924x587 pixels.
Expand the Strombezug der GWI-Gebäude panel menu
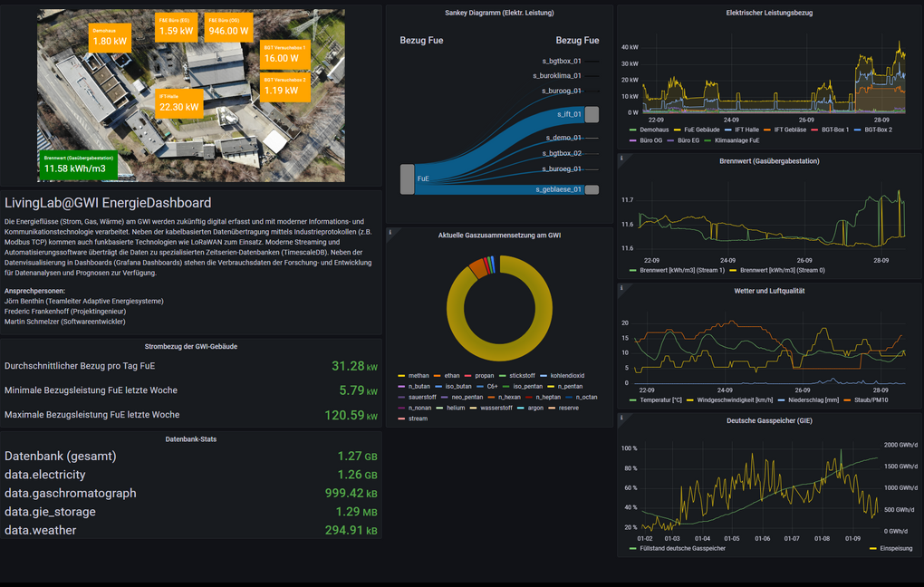tap(191, 346)
